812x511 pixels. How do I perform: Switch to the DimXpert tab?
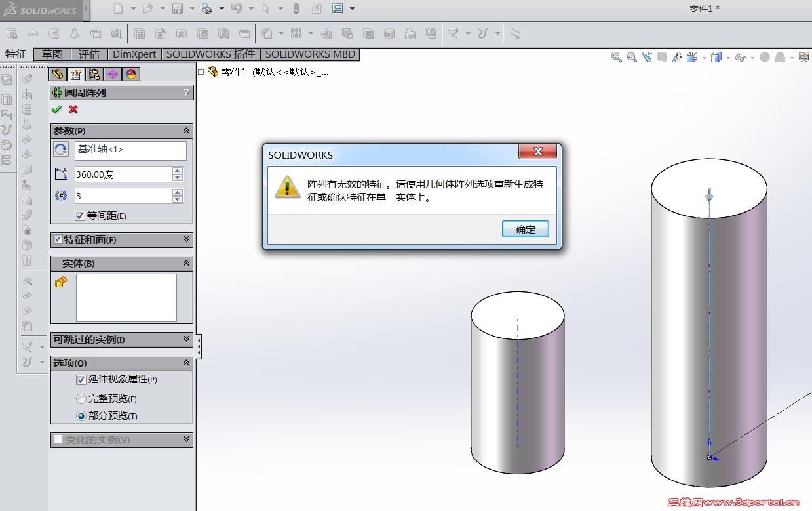click(x=134, y=54)
